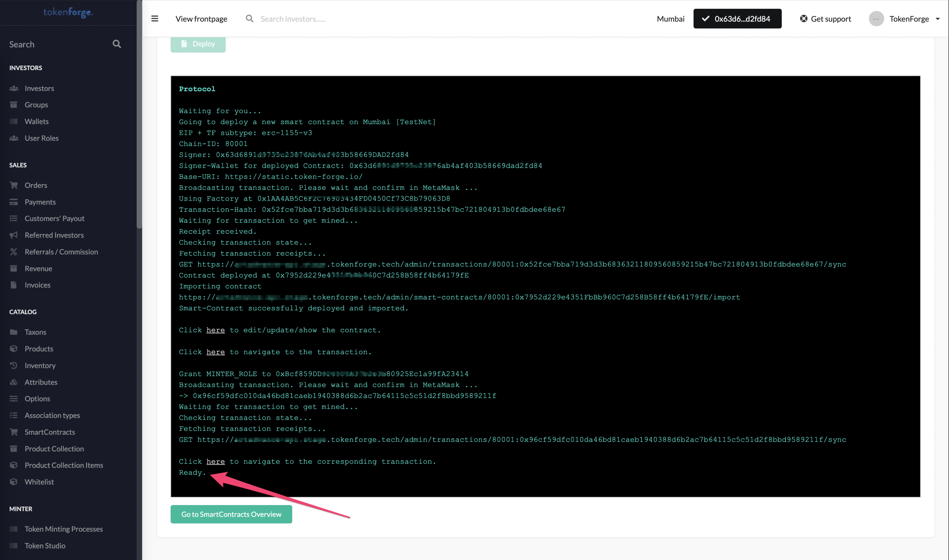949x560 pixels.
Task: Click the TokenForge user avatar
Action: (x=876, y=19)
